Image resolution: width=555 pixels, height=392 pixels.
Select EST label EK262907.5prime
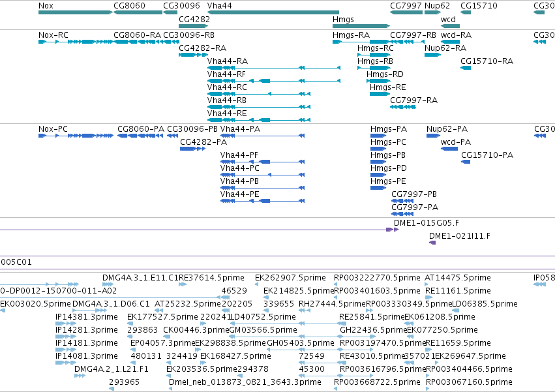291,278
